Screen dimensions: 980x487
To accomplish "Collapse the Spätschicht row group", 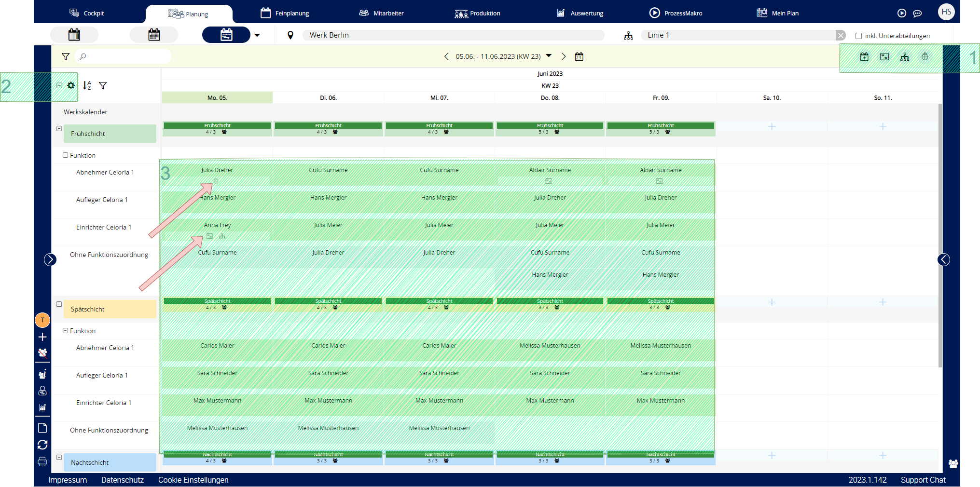I will tap(59, 304).
